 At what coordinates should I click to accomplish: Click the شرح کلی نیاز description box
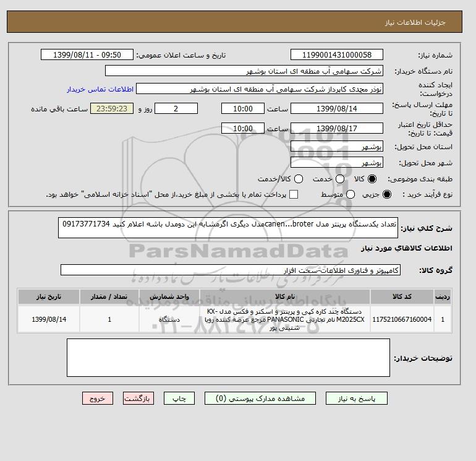click(228, 228)
